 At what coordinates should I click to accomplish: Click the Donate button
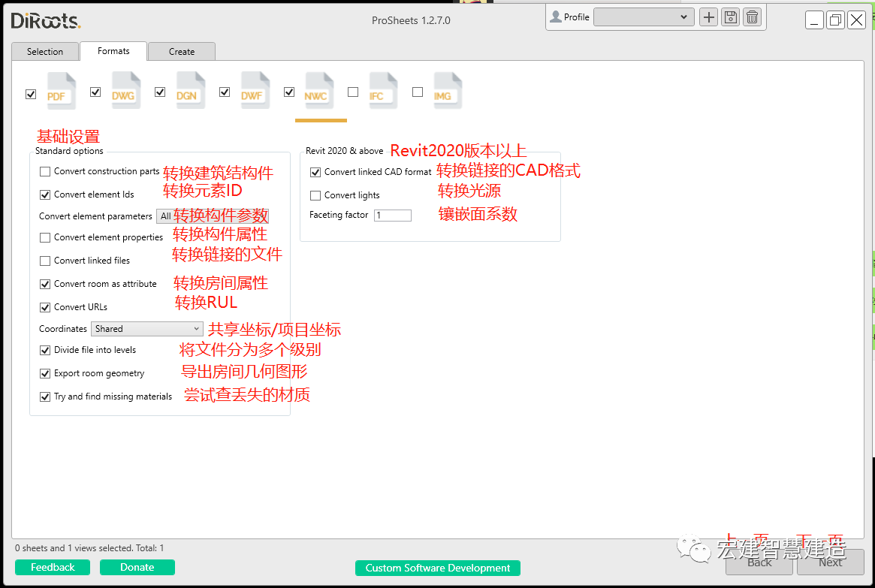point(137,568)
